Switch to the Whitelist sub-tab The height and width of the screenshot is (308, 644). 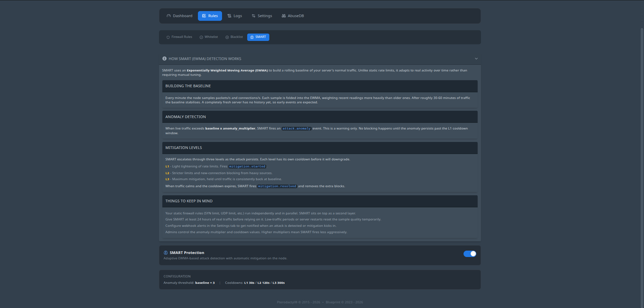209,37
